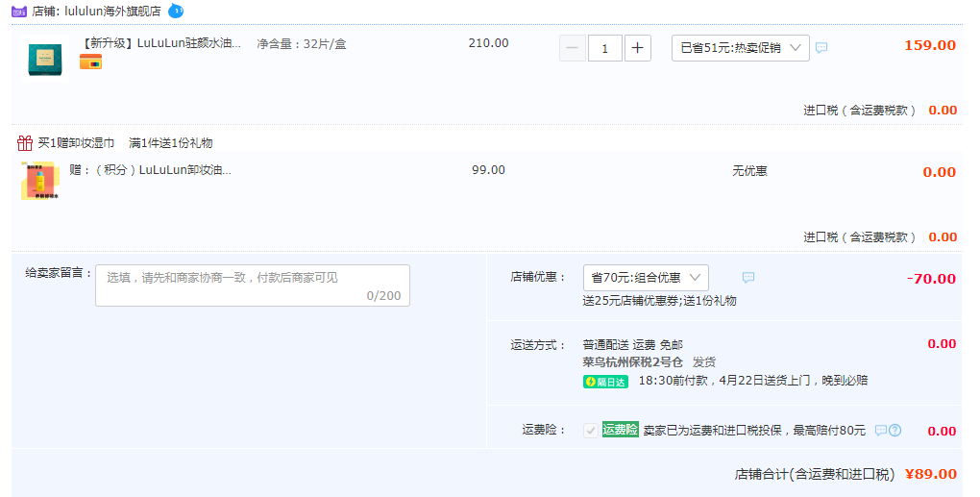Click 送25元店铺优惠券;送1份礼物 text
Viewport: 980px width, 497px height.
(659, 301)
